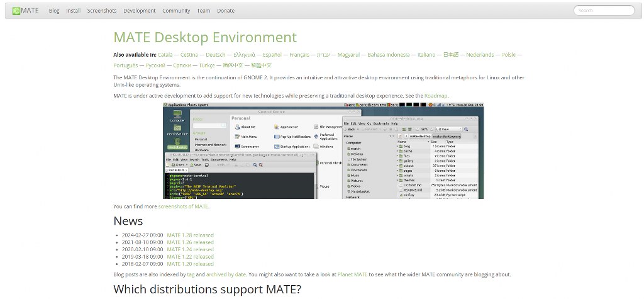Screen dimensions: 644x299
Task: Click the date 2024-02-27 09:00
Action: click(143, 235)
